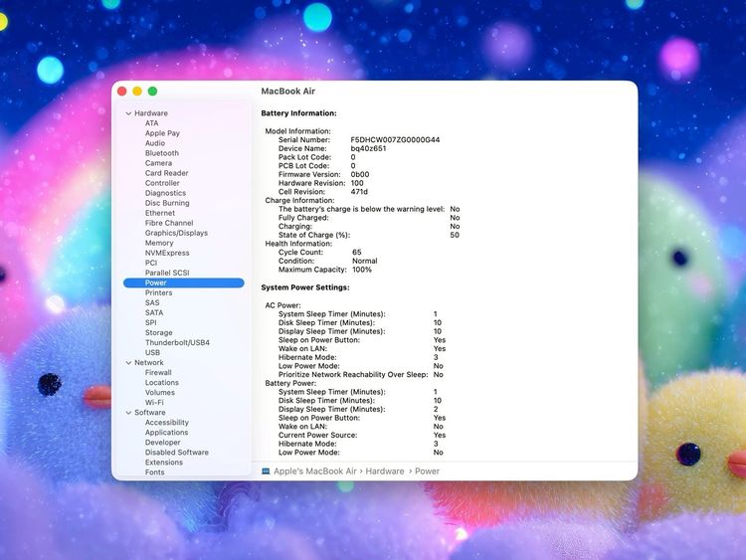746x560 pixels.
Task: Select SPI in the sidebar
Action: (x=151, y=323)
